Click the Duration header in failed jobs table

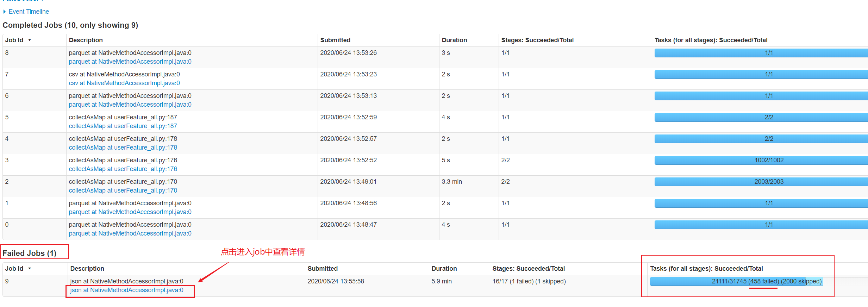click(x=444, y=269)
